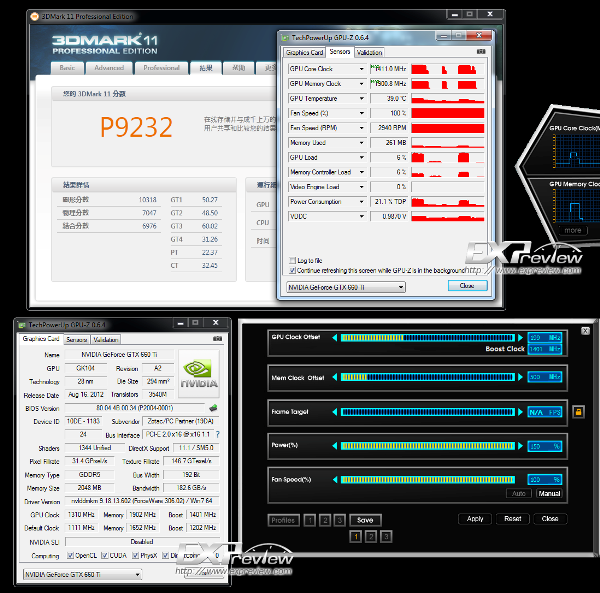Screen dimensions: 600x593
Task: Toggle the CUDA computing checkbox
Action: point(104,556)
